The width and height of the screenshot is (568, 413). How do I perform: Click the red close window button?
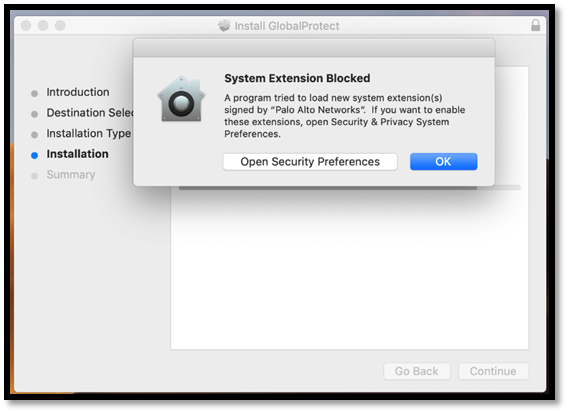(26, 25)
